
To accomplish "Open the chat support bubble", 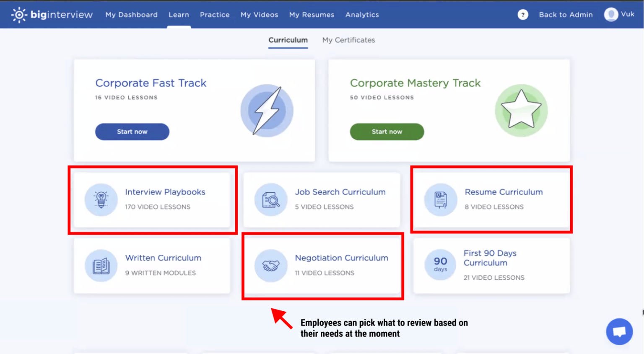I will [619, 331].
